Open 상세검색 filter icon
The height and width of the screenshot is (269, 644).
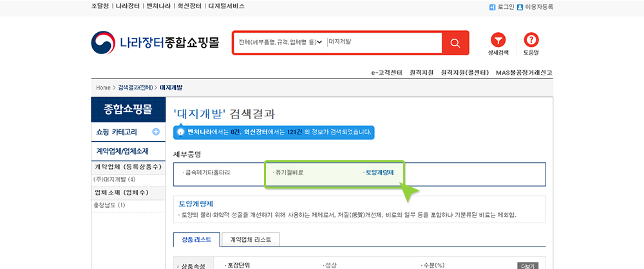(x=498, y=41)
